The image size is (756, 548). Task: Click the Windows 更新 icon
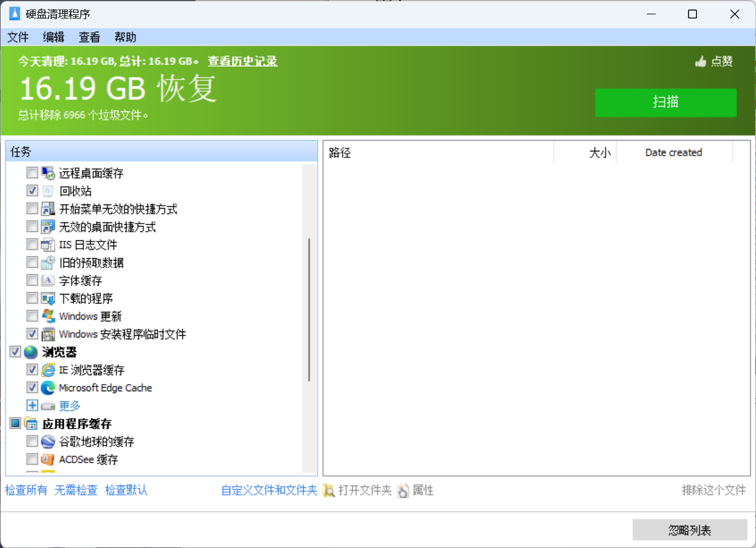(x=48, y=316)
